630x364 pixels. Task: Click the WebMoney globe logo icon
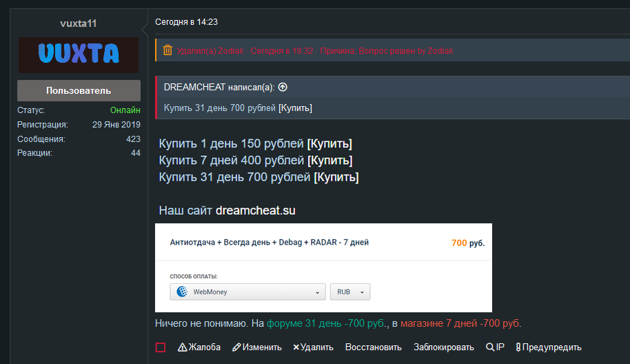(x=183, y=292)
